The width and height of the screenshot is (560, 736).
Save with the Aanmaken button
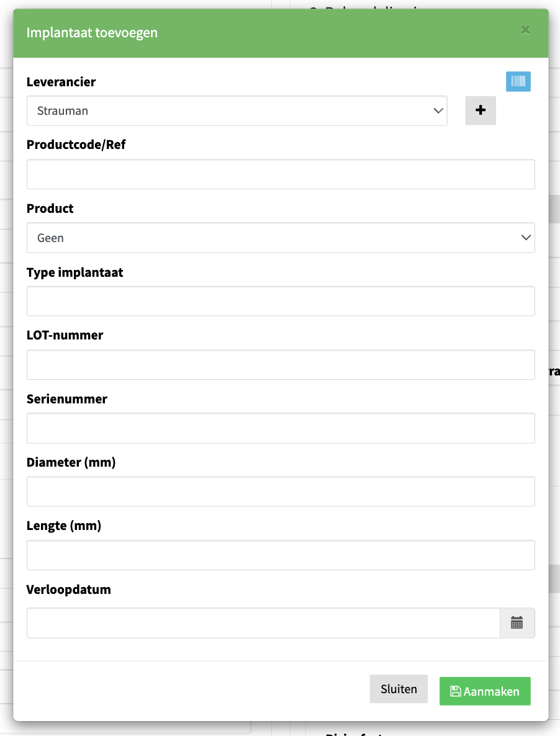485,691
